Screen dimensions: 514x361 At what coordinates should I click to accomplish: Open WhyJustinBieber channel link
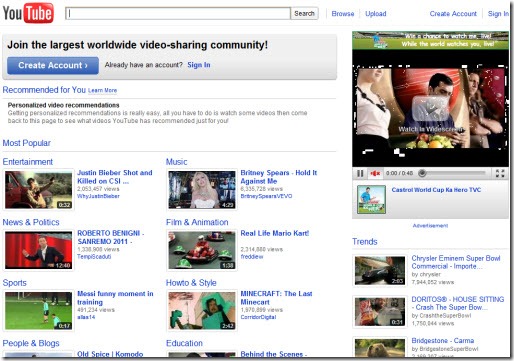coord(98,196)
